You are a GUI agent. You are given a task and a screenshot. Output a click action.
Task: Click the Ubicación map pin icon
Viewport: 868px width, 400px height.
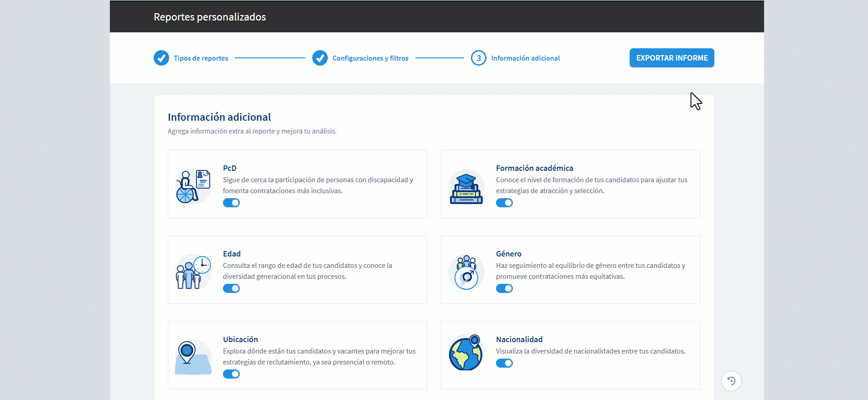point(193,358)
